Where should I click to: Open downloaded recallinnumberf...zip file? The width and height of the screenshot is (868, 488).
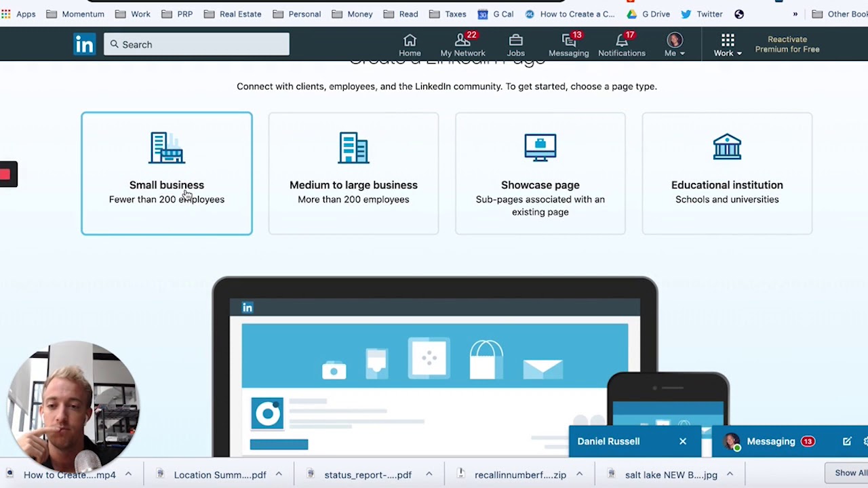(513, 474)
